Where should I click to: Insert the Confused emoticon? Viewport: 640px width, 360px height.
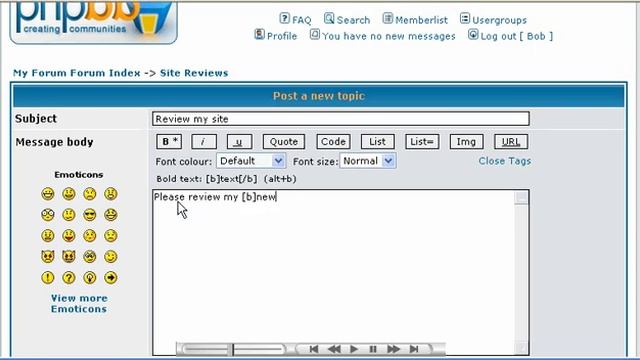click(x=69, y=215)
